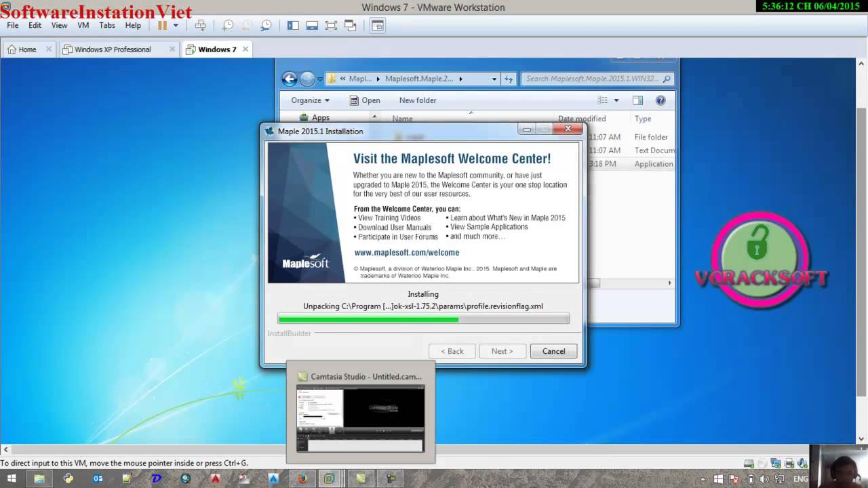Click the Camtasia Studio preview thumbnail
This screenshot has width=868, height=488.
coord(360,418)
